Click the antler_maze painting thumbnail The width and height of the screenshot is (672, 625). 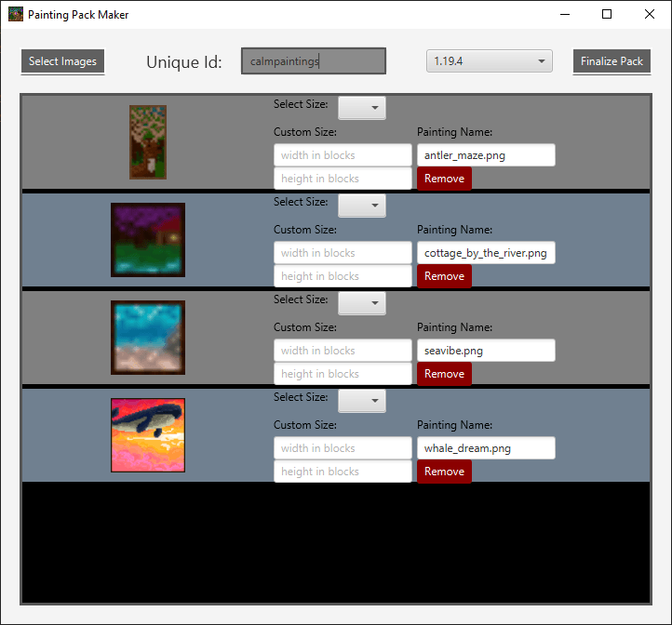pos(148,142)
